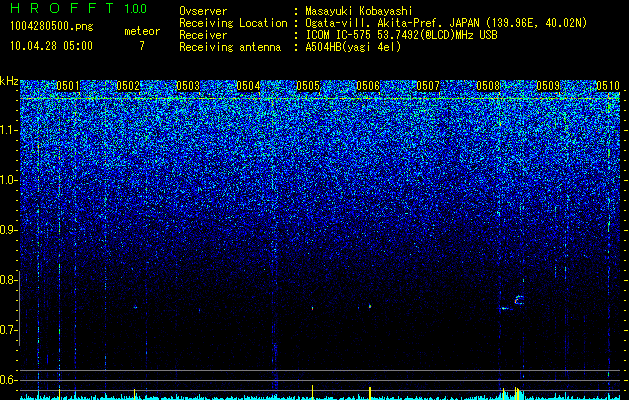Screen dimensions: 629x400
Task: Click time marker 0503
Action: 188,86
